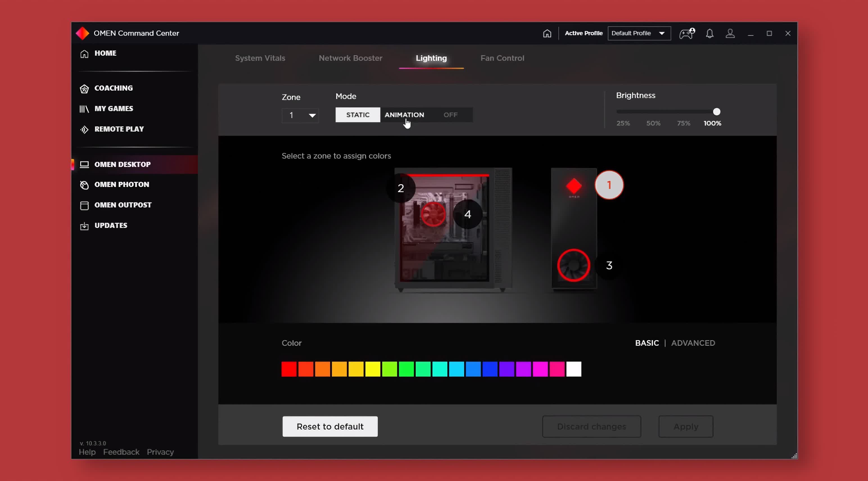Click Reset to default
Image resolution: width=868 pixels, height=481 pixels.
[330, 426]
